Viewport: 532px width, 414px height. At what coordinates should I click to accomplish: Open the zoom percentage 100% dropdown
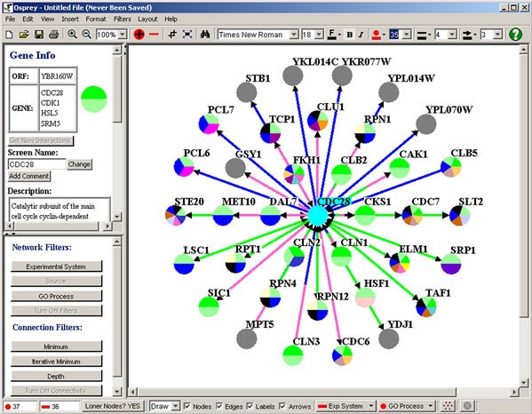coord(123,35)
